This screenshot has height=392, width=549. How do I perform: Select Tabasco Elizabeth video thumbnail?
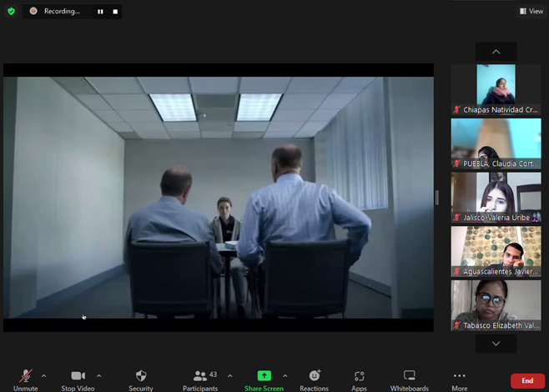[496, 305]
